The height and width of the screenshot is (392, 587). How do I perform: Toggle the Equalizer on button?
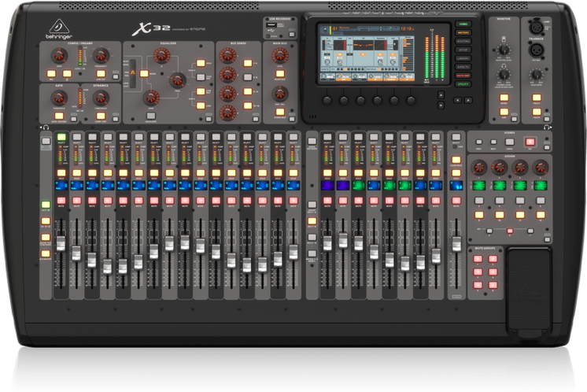(x=151, y=116)
